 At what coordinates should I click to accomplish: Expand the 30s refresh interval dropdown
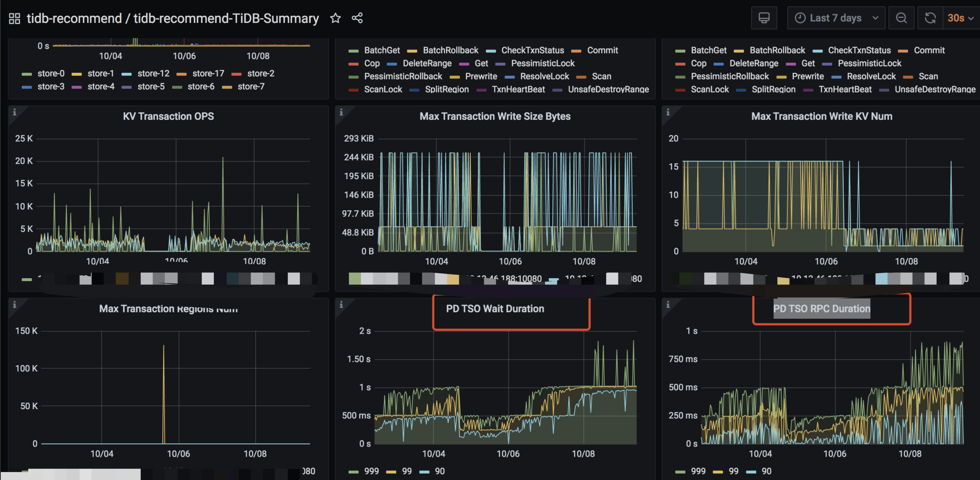pyautogui.click(x=961, y=18)
